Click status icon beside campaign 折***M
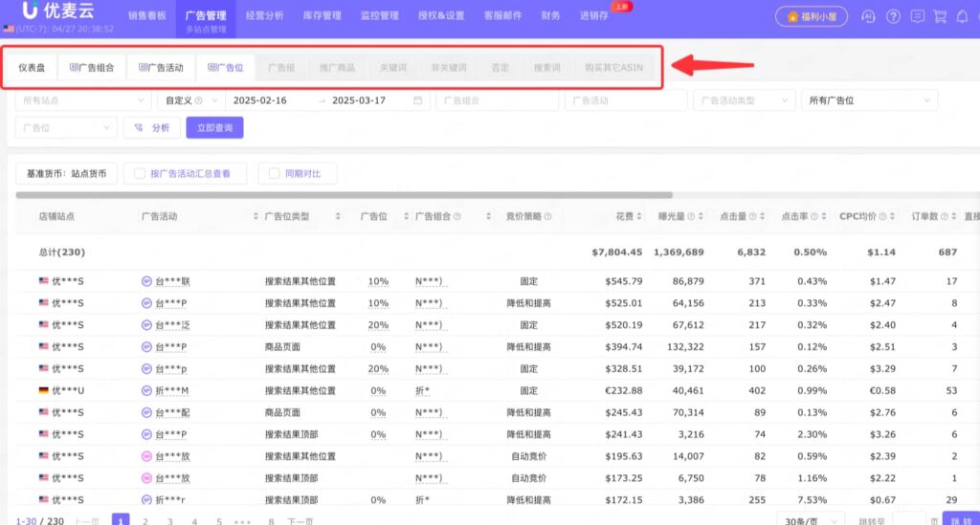The height and width of the screenshot is (525, 980). [146, 391]
